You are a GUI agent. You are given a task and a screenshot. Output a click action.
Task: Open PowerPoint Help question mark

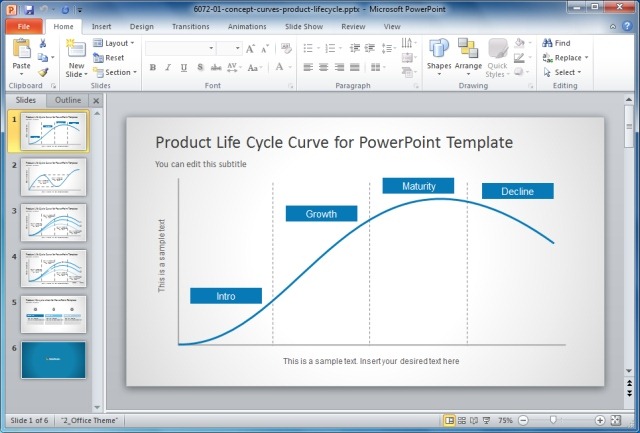(x=627, y=26)
